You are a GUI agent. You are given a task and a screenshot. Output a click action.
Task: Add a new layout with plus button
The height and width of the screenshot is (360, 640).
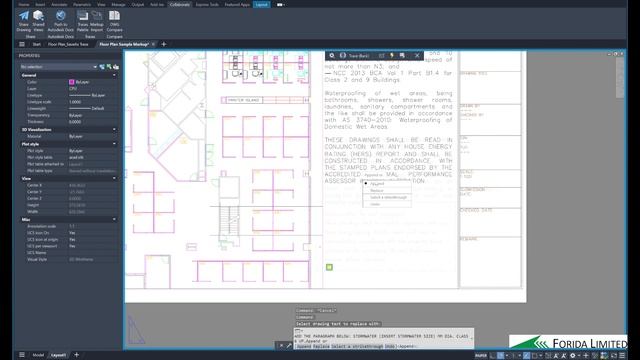tap(76, 355)
